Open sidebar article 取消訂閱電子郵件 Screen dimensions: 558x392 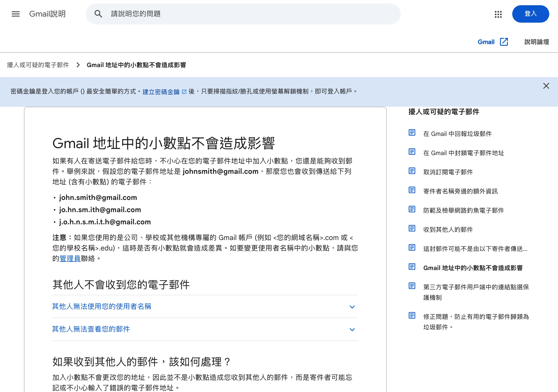coord(448,172)
